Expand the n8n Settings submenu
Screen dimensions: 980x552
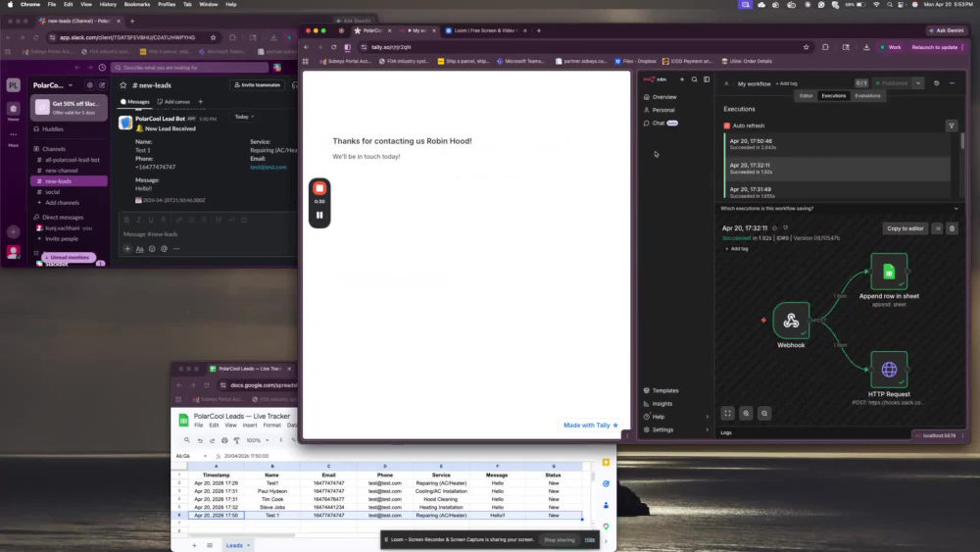pos(707,430)
